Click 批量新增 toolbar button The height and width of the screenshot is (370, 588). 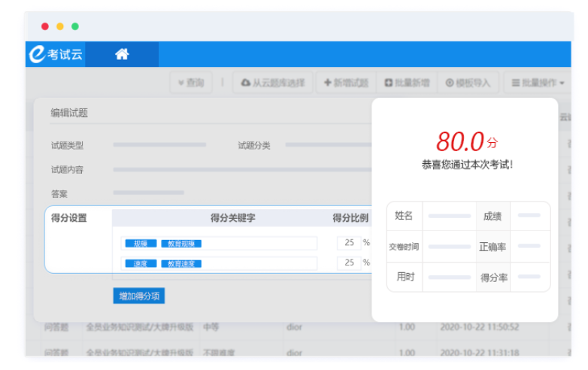pyautogui.click(x=407, y=83)
